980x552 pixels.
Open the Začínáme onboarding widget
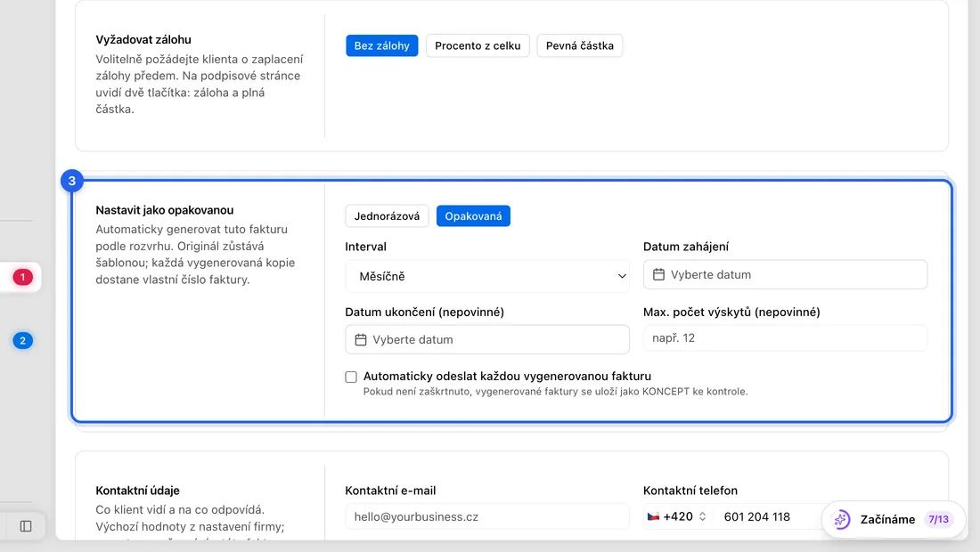[893, 520]
